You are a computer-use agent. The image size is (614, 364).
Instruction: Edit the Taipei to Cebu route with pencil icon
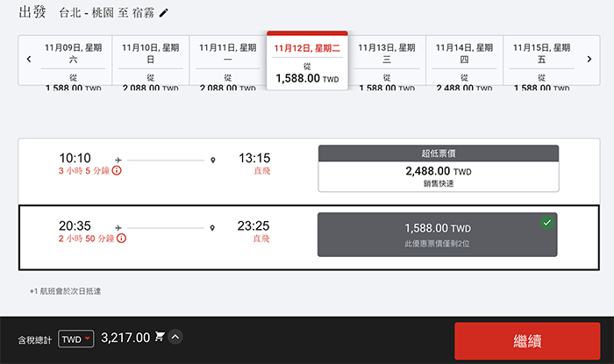tap(164, 13)
